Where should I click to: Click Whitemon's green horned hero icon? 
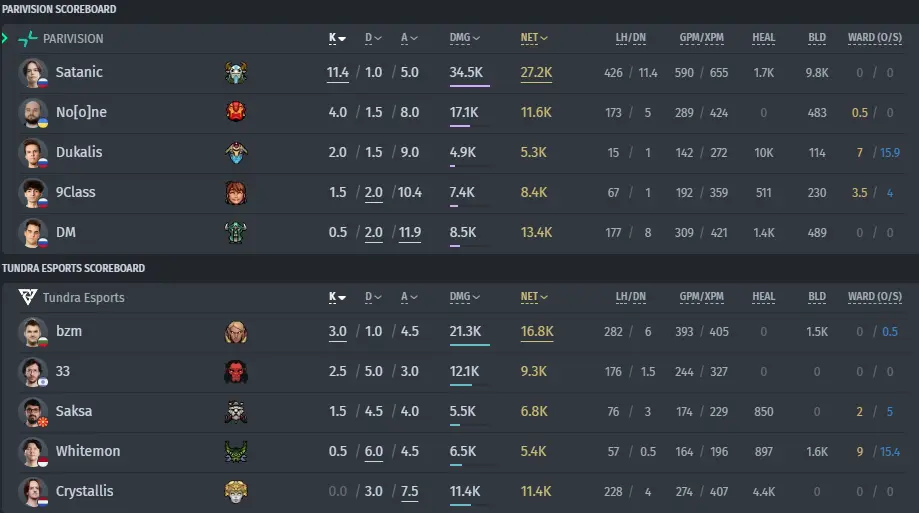(x=236, y=452)
